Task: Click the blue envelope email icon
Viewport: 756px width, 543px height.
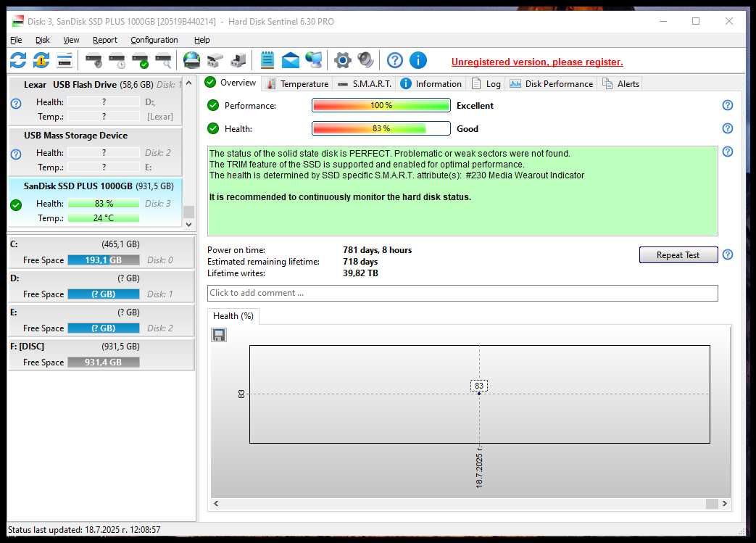Action: click(290, 60)
